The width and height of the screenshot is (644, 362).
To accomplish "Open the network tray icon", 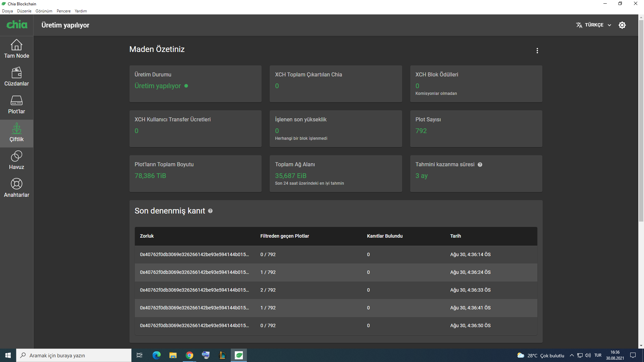I will point(580,355).
